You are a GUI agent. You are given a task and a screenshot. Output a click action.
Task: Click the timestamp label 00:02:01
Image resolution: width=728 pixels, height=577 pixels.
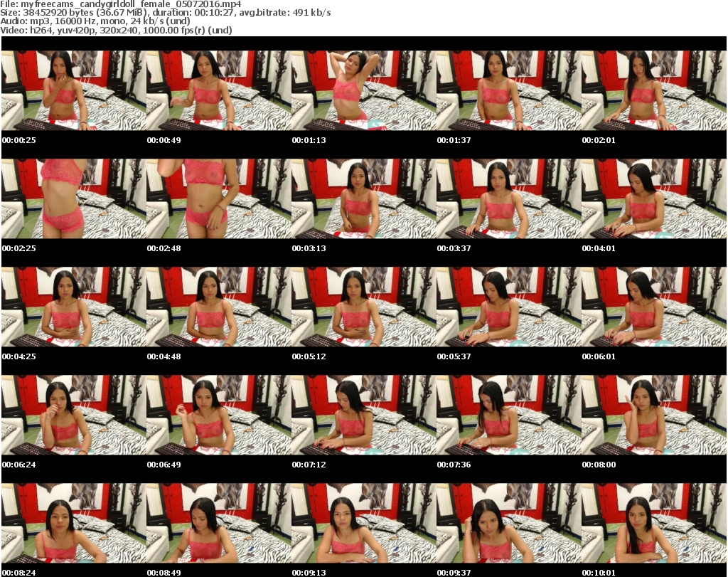(599, 140)
